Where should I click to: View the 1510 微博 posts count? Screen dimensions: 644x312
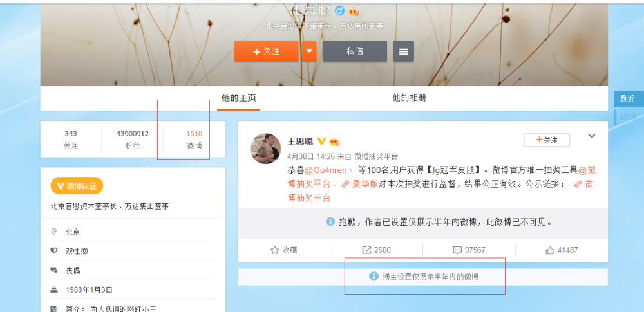pyautogui.click(x=194, y=140)
